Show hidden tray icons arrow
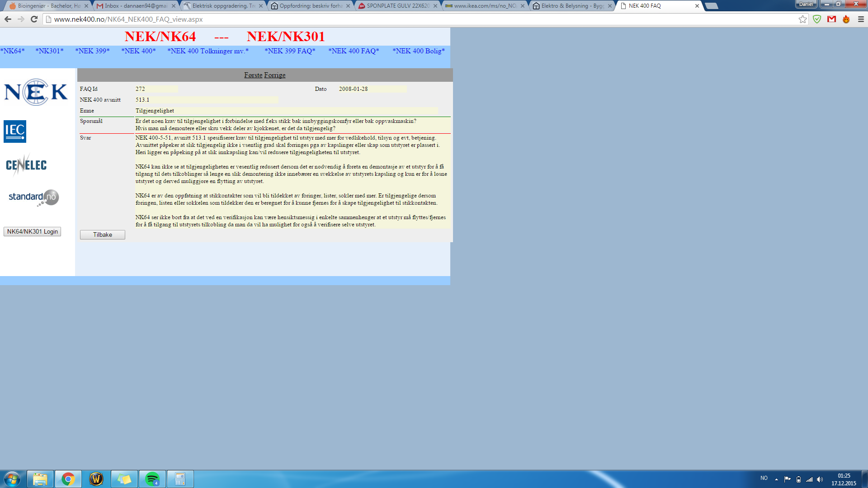Screen dimensions: 868x488 click(x=776, y=479)
